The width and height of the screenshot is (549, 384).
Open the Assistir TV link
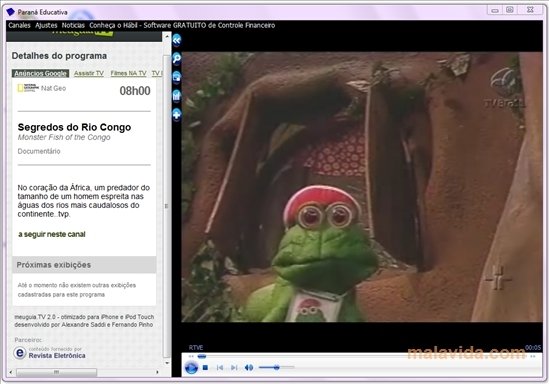[89, 73]
